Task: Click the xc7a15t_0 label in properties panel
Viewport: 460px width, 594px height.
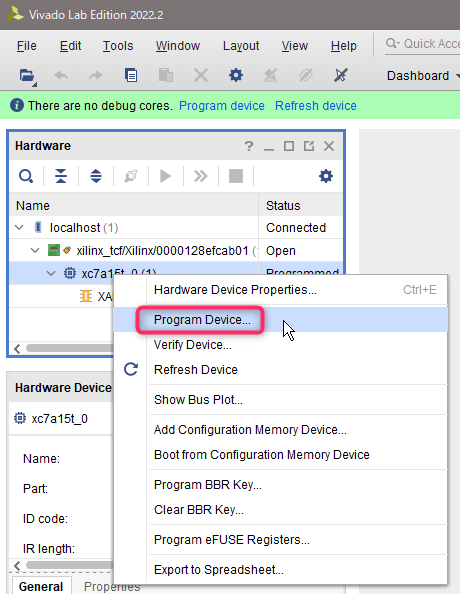Action: 59,419
